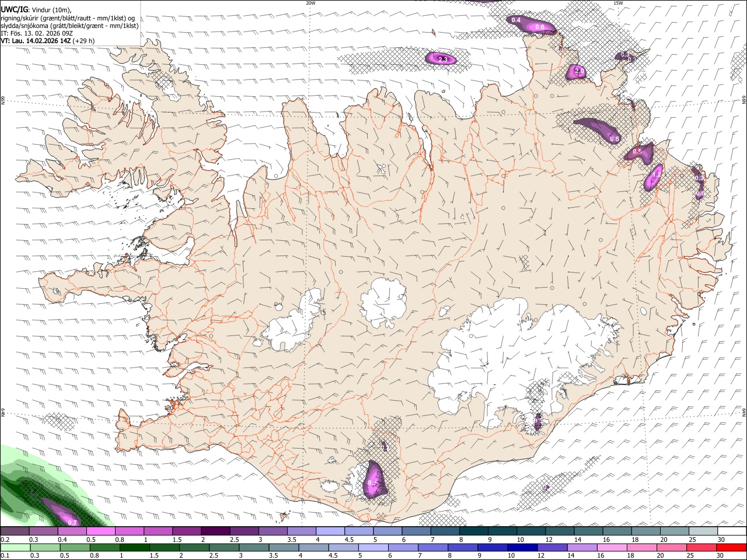Pick pale grey upper swatch between 25 and 30
747x560 pixels.
click(704, 531)
